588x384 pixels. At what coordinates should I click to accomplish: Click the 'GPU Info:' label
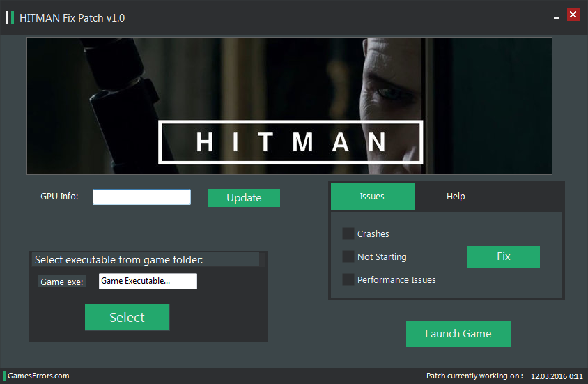tap(59, 197)
